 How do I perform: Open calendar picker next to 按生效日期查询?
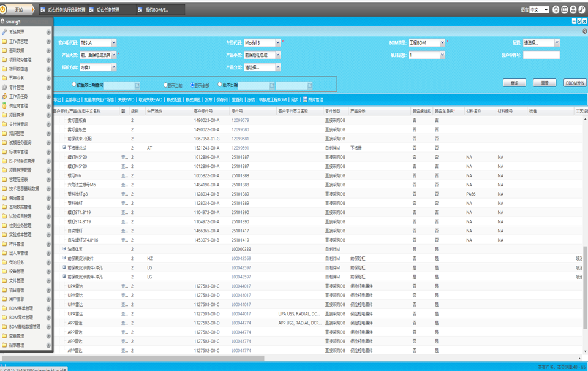pos(138,86)
